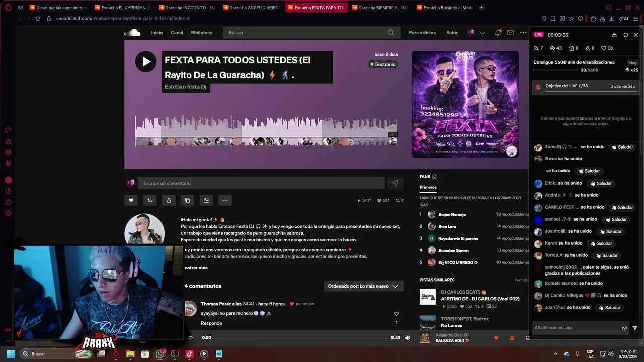Open AI RITMO DE - DJ CARLOS track
This screenshot has width=644, height=362.
tap(480, 299)
